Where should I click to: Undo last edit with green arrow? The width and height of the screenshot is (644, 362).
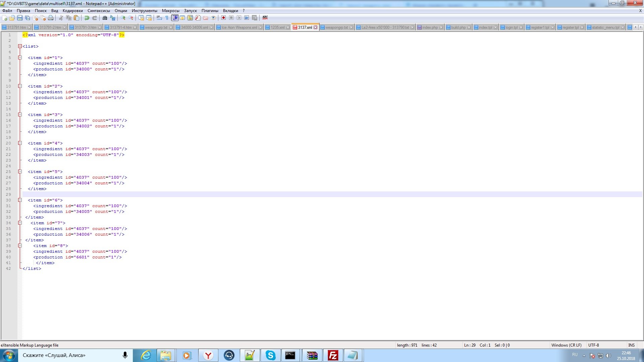(x=87, y=18)
